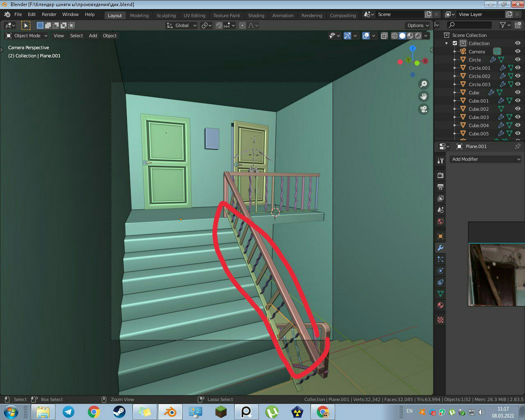This screenshot has width=525, height=420.
Task: Open Steam from the taskbar
Action: (x=119, y=412)
